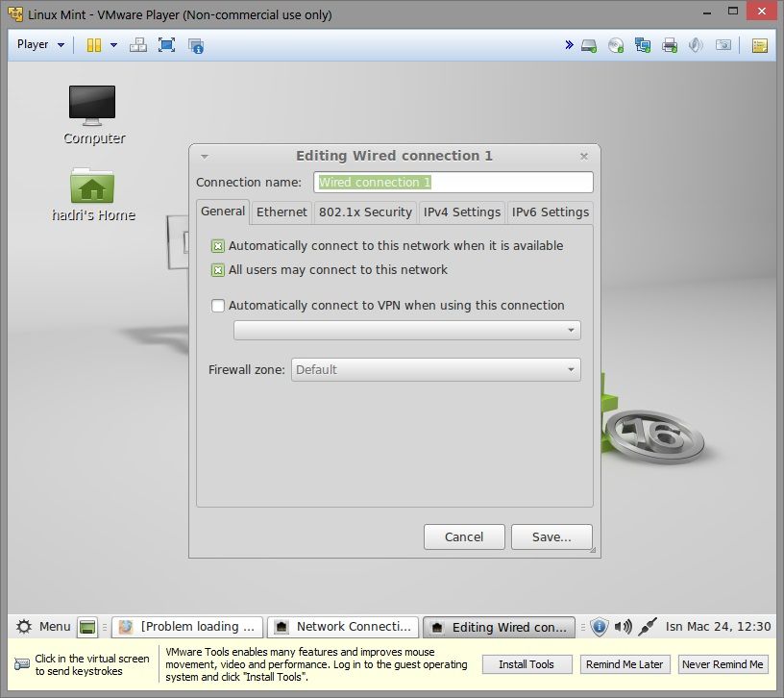Select hadri's Home folder icon
Image resolution: width=784 pixels, height=698 pixels.
click(93, 195)
